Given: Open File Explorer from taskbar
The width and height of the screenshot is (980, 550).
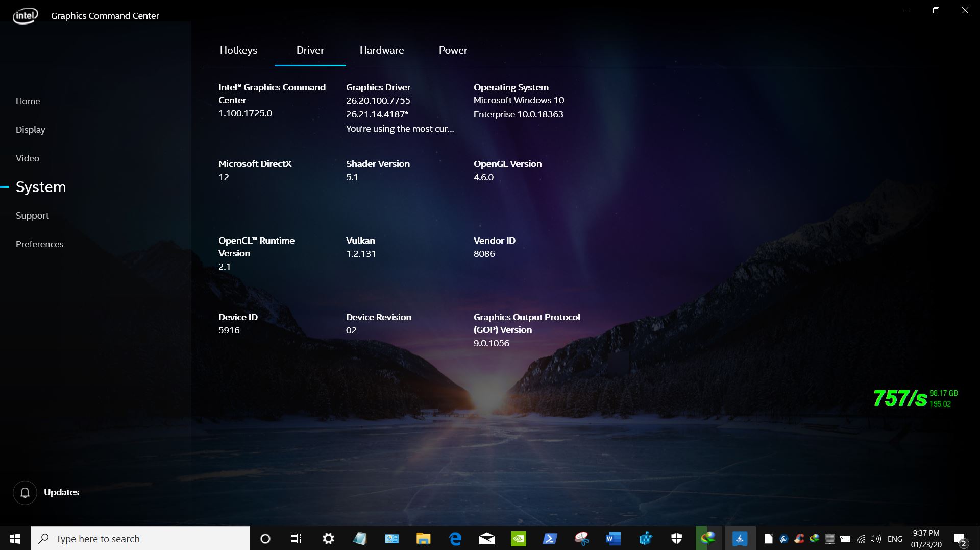Looking at the screenshot, I should 423,538.
